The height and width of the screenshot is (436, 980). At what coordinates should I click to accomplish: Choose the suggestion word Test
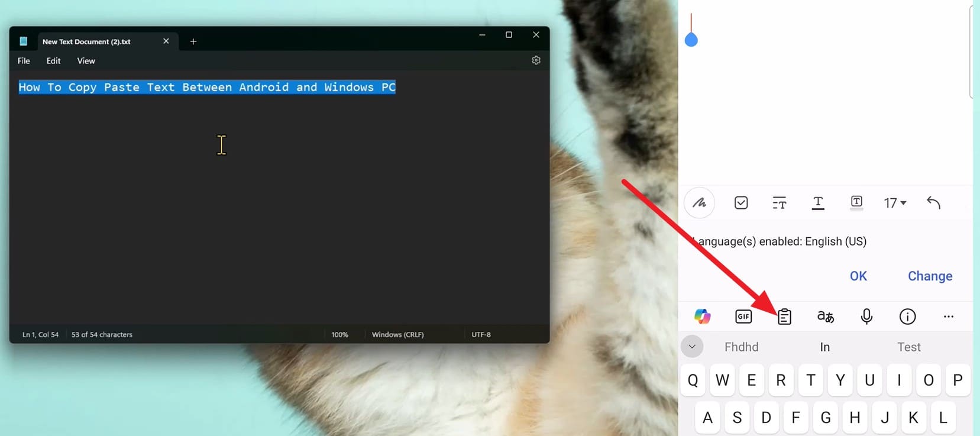[x=909, y=347]
